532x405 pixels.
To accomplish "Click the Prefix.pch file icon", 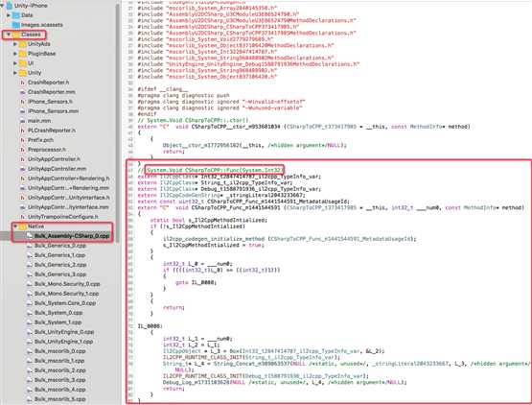I will tap(23, 140).
